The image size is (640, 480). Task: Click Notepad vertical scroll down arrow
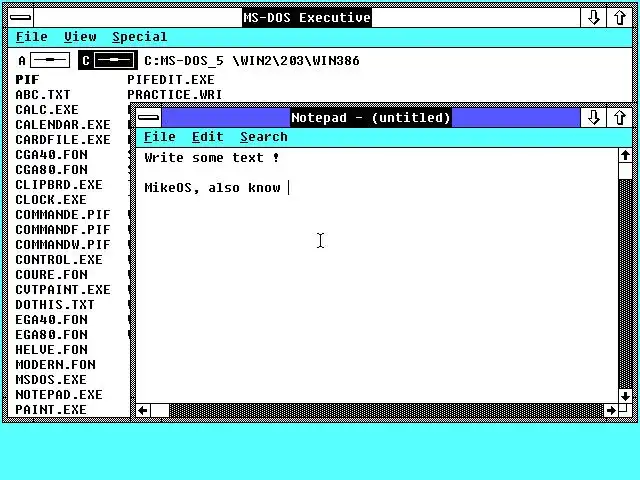(x=625, y=396)
